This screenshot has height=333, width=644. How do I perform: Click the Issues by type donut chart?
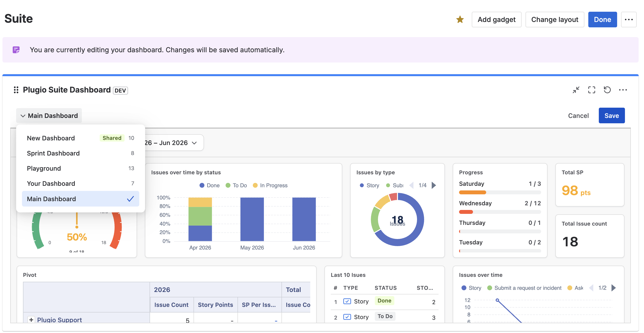click(397, 219)
